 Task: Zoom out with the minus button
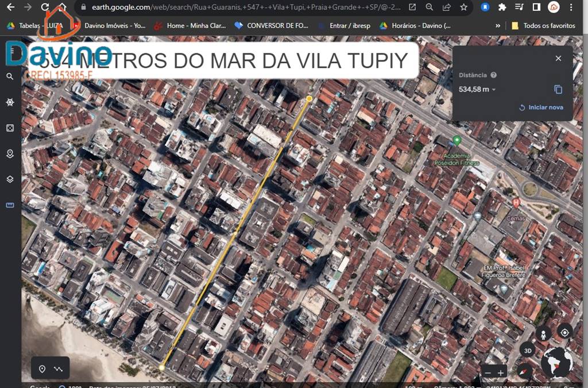[x=488, y=373]
